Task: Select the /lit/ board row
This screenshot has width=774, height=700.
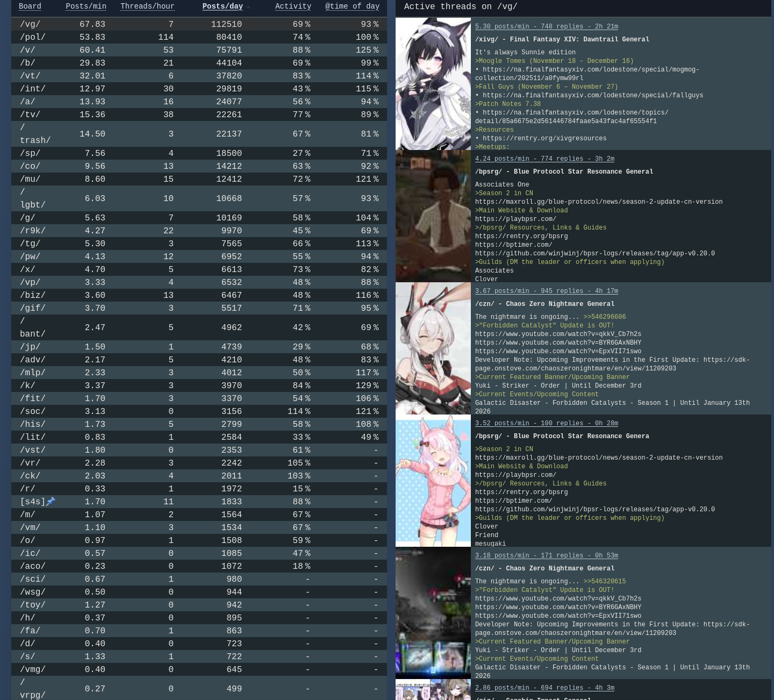Action: (199, 437)
